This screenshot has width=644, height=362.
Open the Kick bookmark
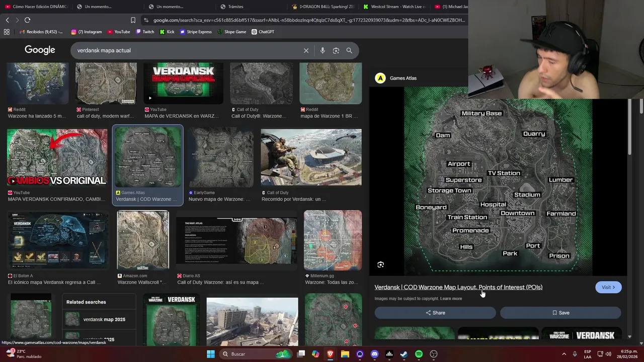click(x=167, y=32)
